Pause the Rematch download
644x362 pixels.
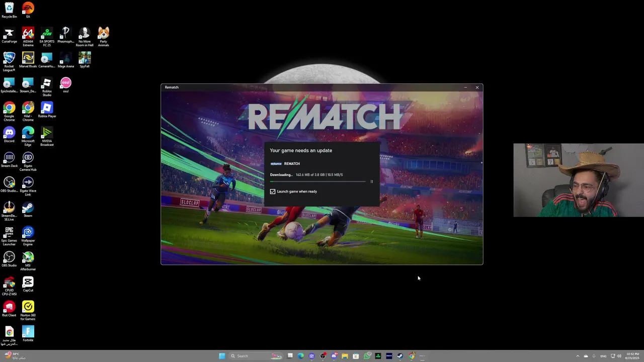372,182
